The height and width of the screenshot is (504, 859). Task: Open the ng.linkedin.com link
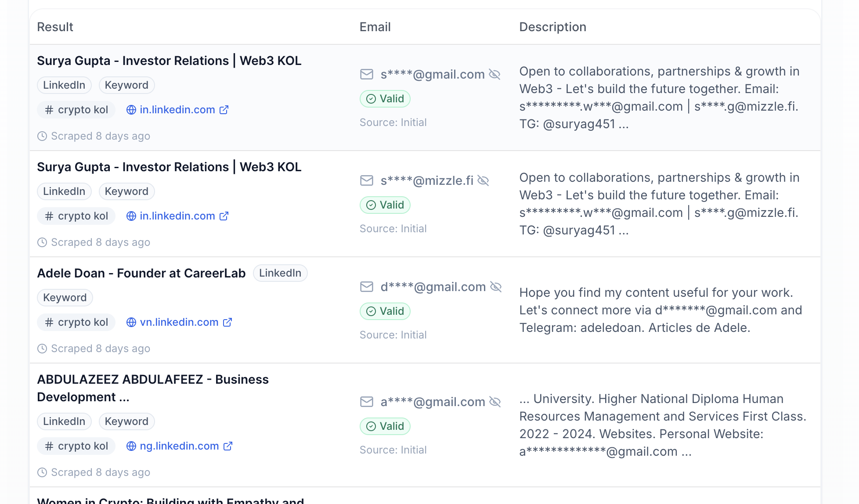[x=178, y=446]
